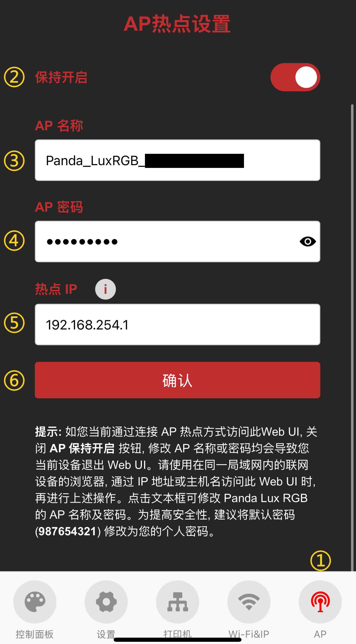The width and height of the screenshot is (356, 644).
Task: Switch to the 控制面板 tab label
Action: [35, 634]
